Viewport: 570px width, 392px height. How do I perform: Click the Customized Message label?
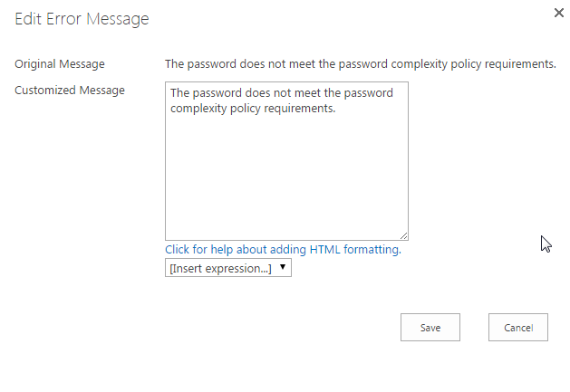tap(70, 90)
